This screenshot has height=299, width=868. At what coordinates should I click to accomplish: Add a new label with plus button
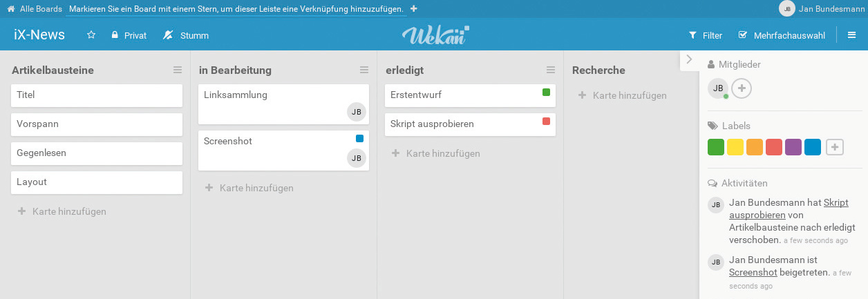pyautogui.click(x=835, y=147)
